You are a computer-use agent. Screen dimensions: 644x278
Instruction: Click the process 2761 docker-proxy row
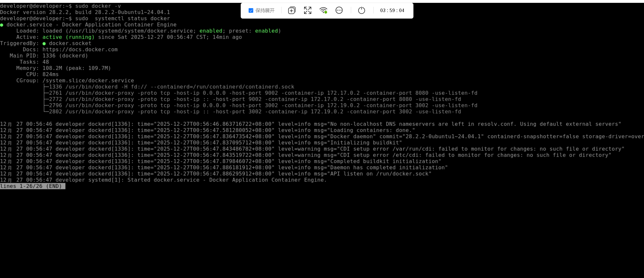pos(260,93)
